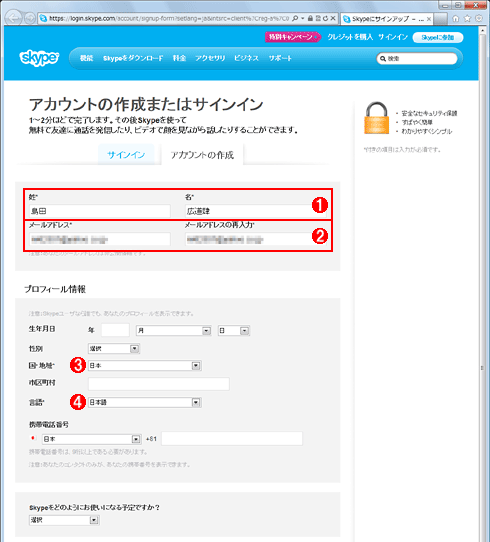Click the search magnifier in address bar
Image resolution: width=490 pixels, height=542 pixels.
click(x=295, y=18)
